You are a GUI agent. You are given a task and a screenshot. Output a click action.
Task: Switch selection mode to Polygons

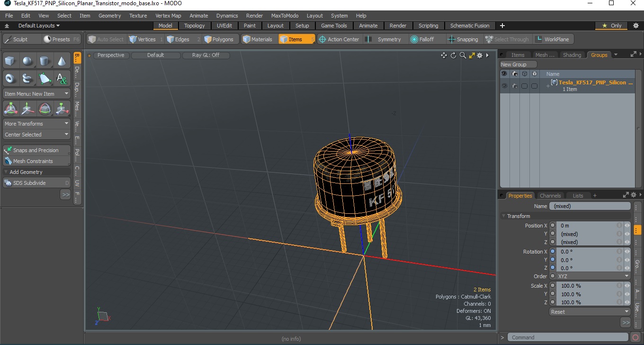[x=219, y=39]
